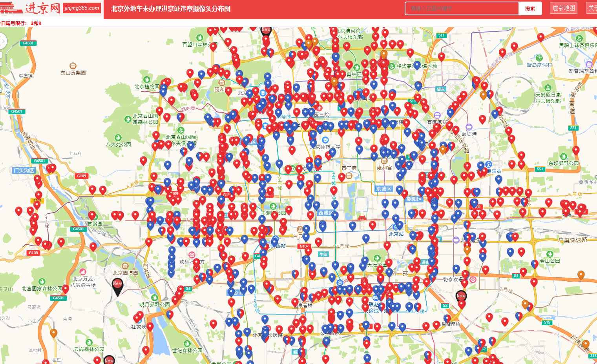Click the 蟹岛度假村 resort icon
This screenshot has width=597, height=364.
[539, 58]
